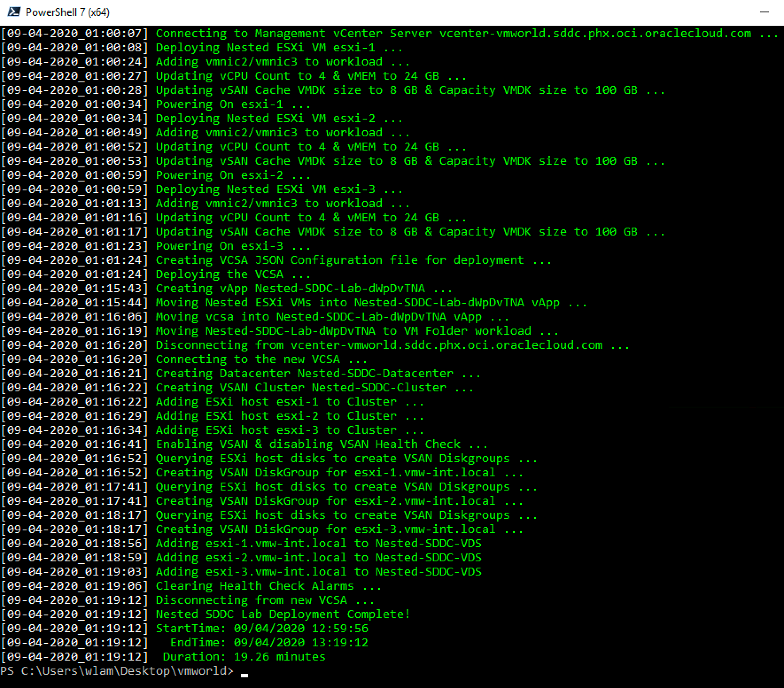The height and width of the screenshot is (688, 784).
Task: Select the Nested SDDC Lab Deployment Complete line
Action: (282, 614)
